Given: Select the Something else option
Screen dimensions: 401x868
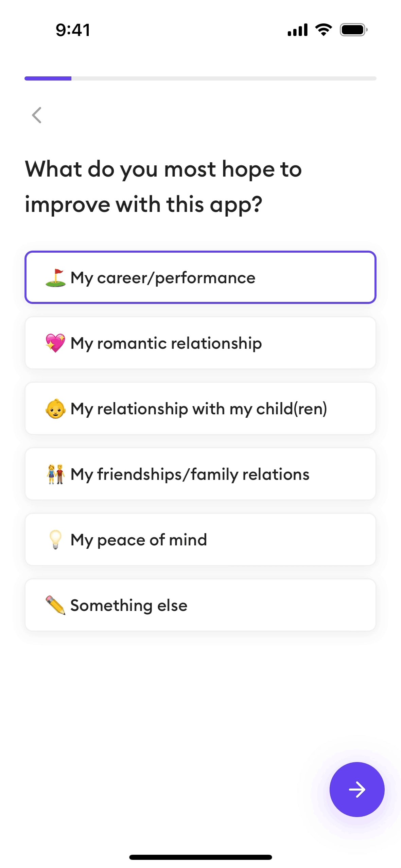Looking at the screenshot, I should [x=201, y=605].
